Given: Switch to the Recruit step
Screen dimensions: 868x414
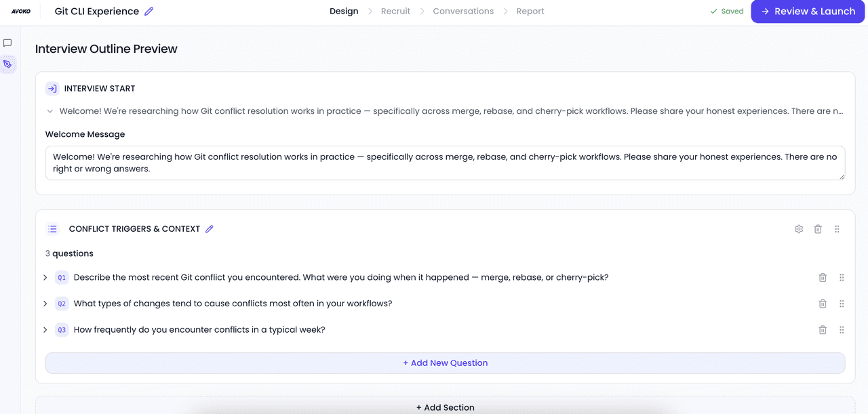Looking at the screenshot, I should click(395, 11).
